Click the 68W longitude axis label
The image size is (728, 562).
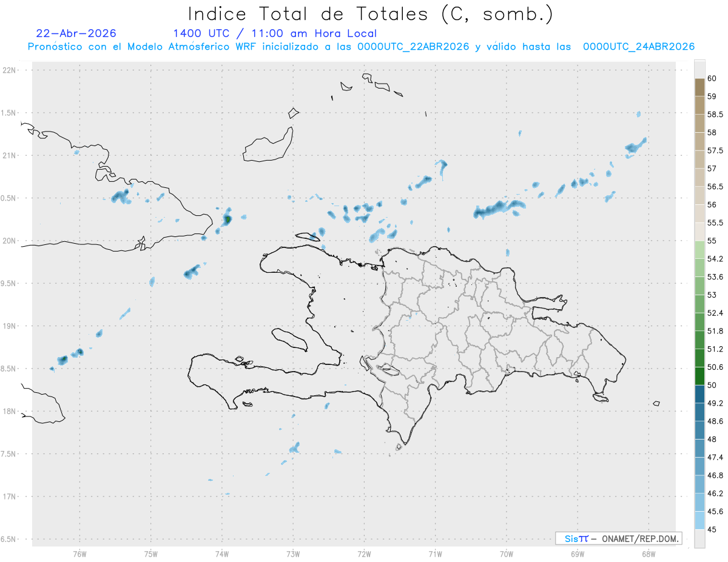pyautogui.click(x=648, y=554)
